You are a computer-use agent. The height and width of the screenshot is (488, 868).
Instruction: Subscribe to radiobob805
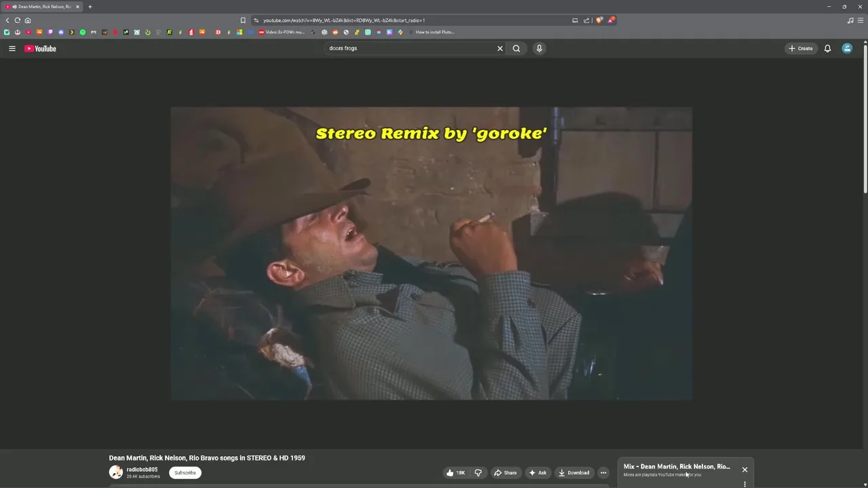coord(185,472)
